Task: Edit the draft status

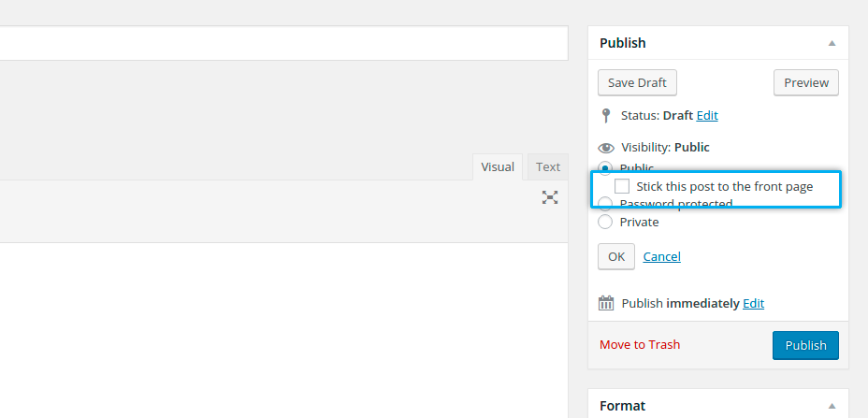Action: (x=707, y=116)
